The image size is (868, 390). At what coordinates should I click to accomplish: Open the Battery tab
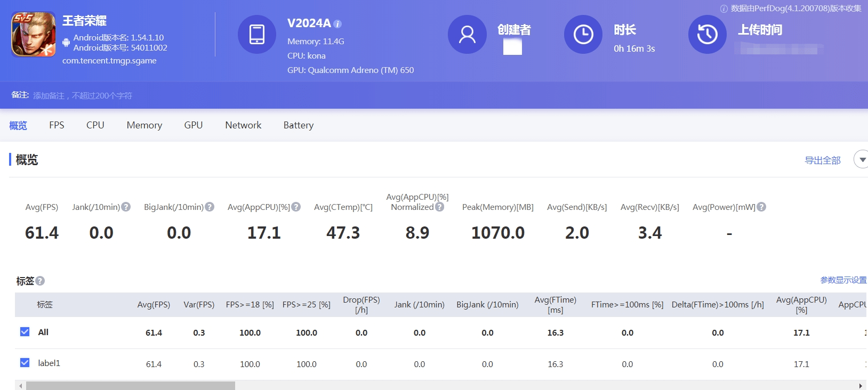coord(299,125)
